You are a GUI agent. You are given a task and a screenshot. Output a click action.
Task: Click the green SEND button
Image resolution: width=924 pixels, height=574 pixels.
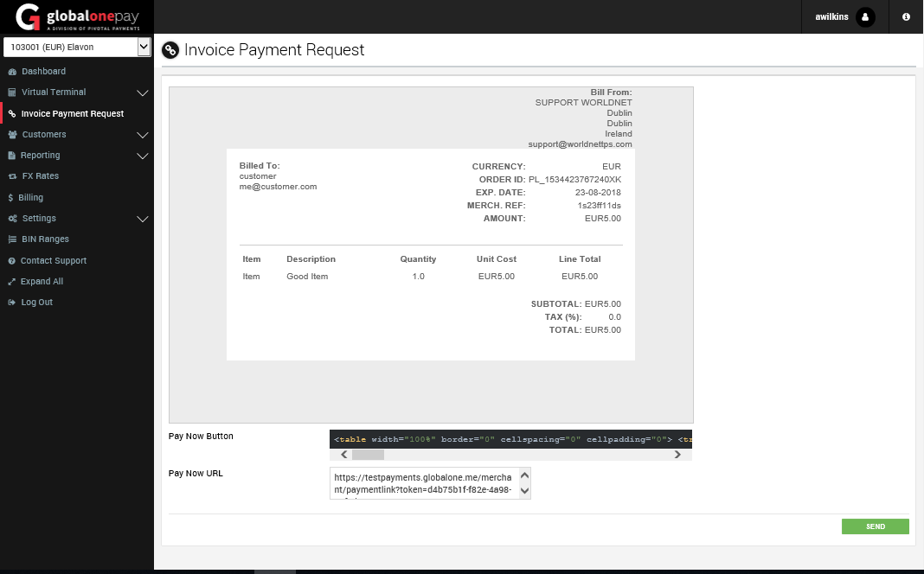click(x=875, y=526)
